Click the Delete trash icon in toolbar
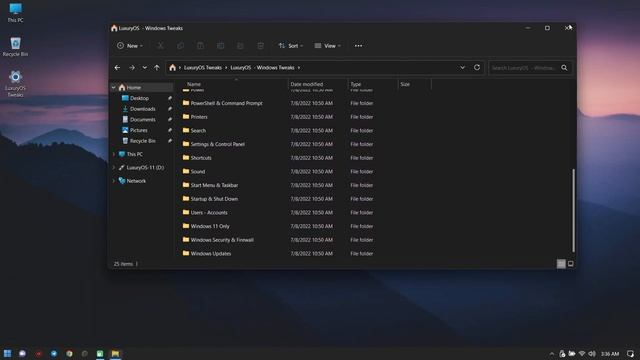Screen dimensions: 640x360 coord(260,46)
